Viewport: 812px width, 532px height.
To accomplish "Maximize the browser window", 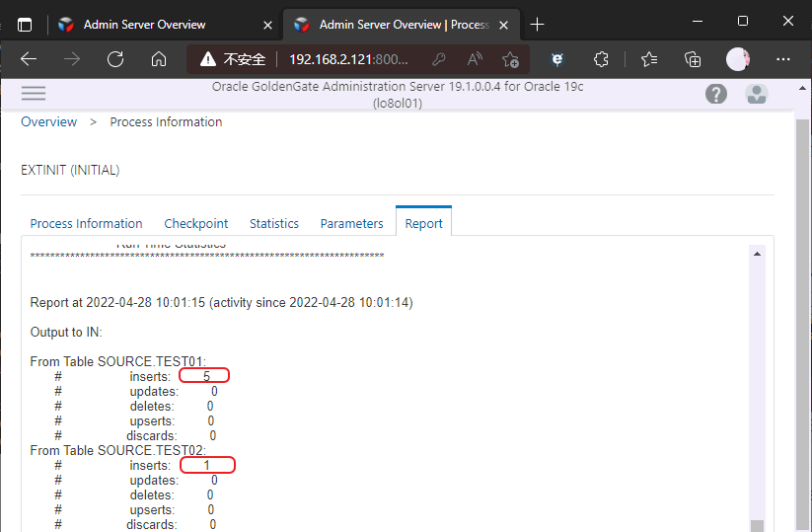I will 743,21.
